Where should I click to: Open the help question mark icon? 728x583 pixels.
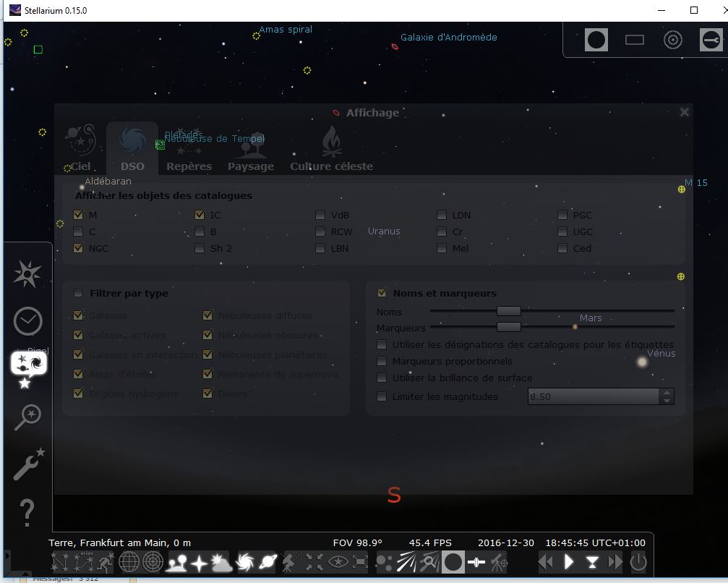(x=27, y=512)
